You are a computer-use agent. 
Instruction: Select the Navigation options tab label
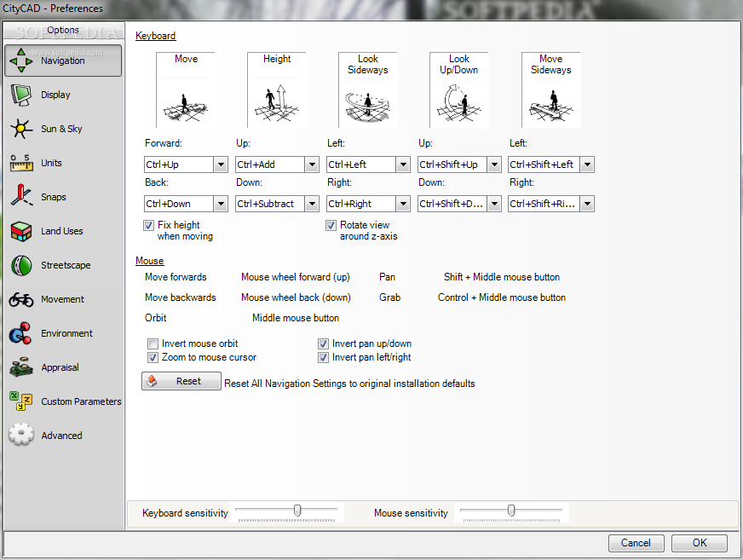(x=62, y=61)
